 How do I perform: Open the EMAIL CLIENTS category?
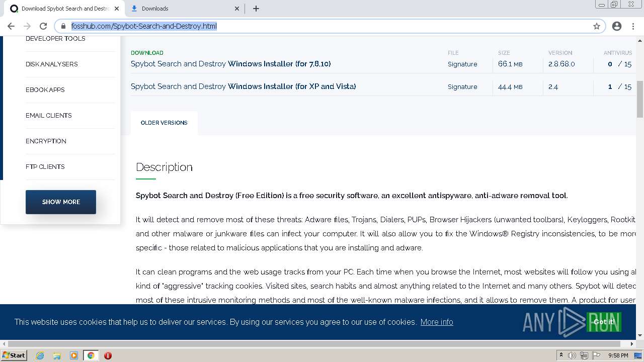point(49,116)
